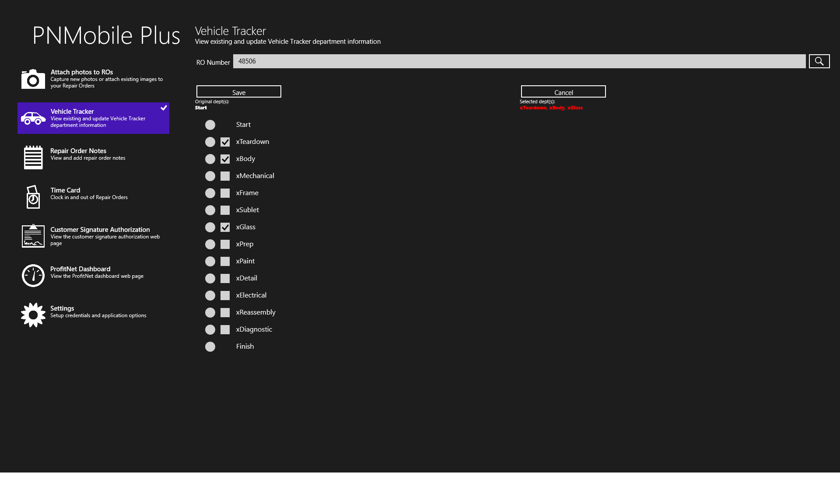Click the camera icon for Attach photos
Image resolution: width=840 pixels, height=504 pixels.
point(33,79)
